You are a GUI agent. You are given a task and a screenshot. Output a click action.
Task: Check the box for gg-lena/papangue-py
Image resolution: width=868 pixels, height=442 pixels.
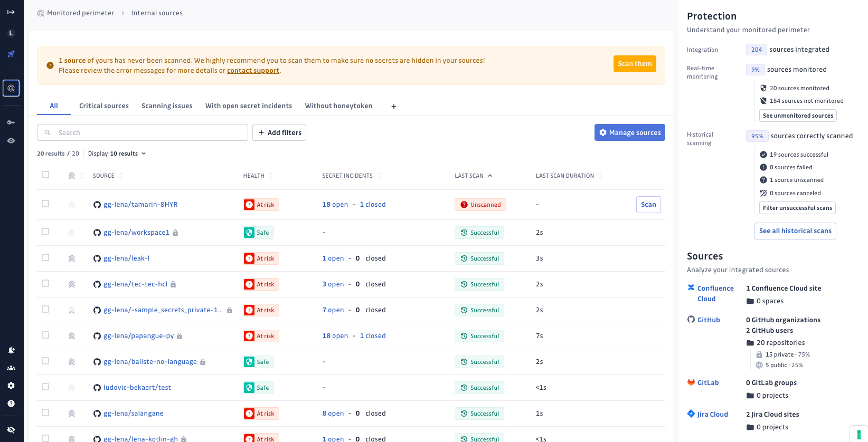45,335
